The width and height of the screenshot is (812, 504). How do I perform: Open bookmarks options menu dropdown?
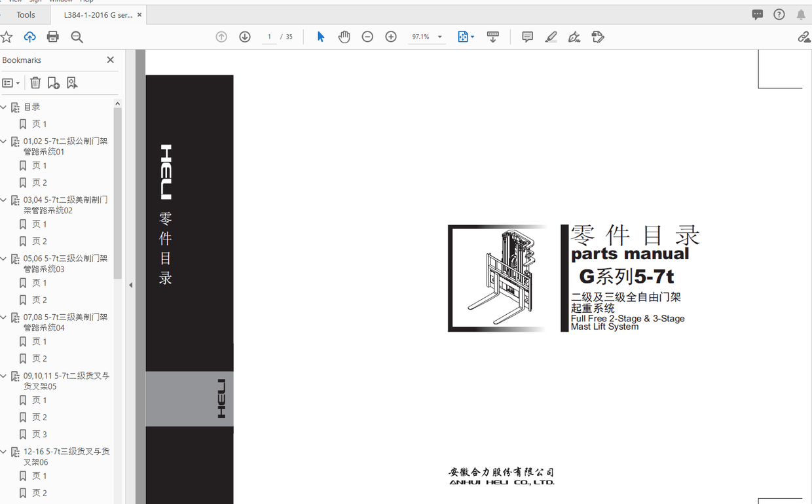[11, 83]
